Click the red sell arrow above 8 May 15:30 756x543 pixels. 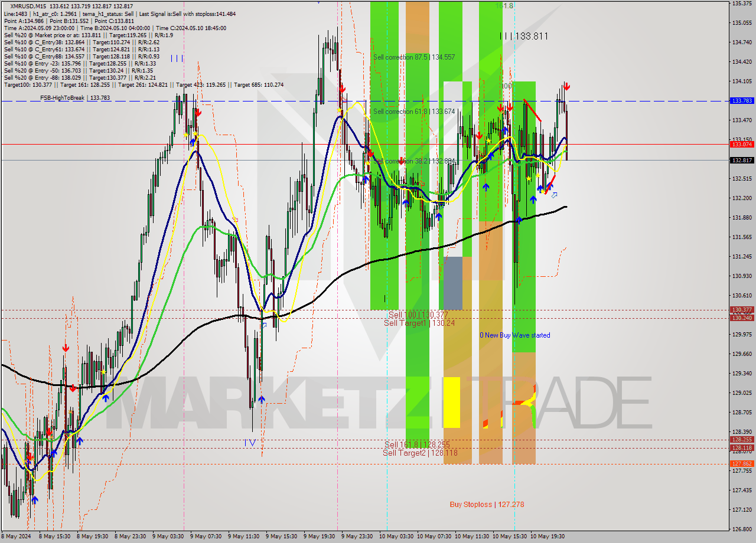tap(66, 349)
